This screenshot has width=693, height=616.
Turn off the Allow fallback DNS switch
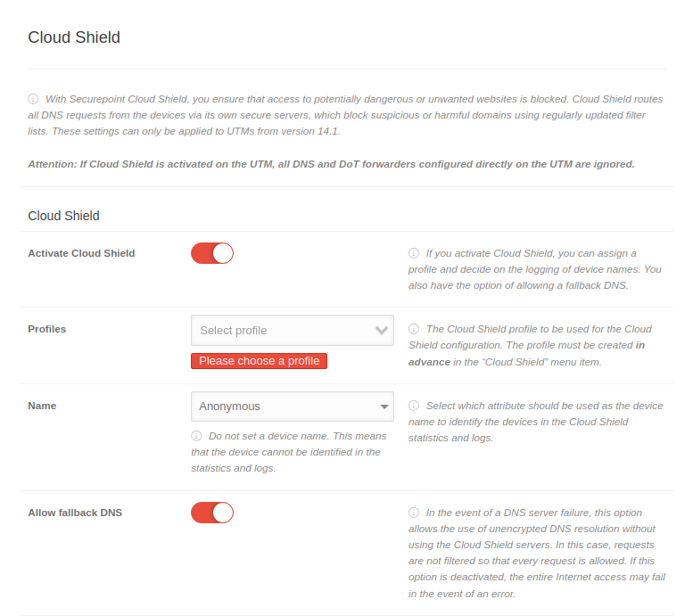[212, 513]
